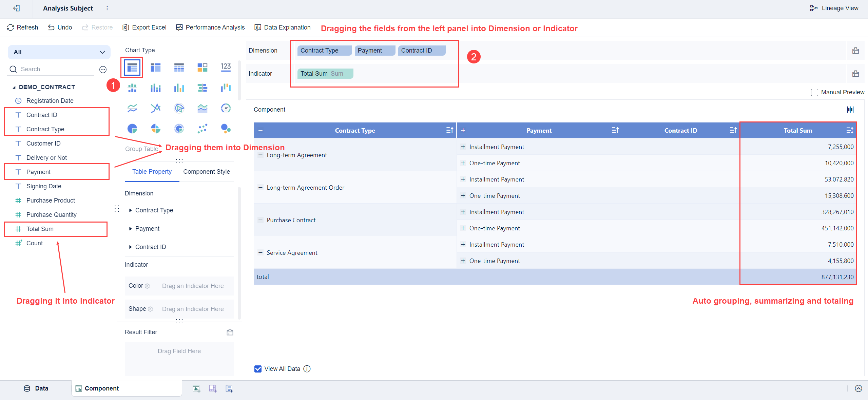Viewport: 868px width, 400px height.
Task: Uncheck the View All Data checkbox
Action: point(258,368)
